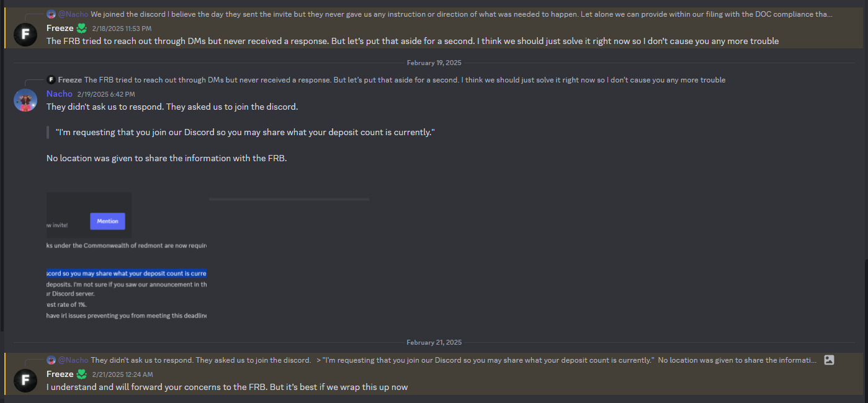868x403 pixels.
Task: Click the small Nacho avatar in the topmost reply preview
Action: pos(51,14)
